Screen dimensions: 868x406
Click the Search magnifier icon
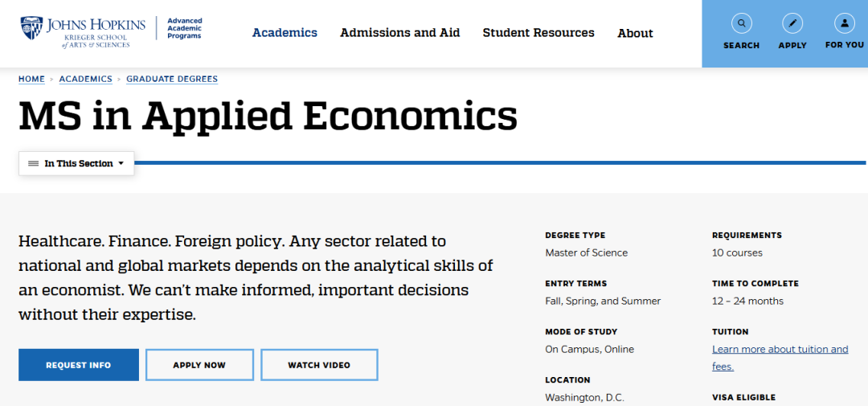(741, 23)
